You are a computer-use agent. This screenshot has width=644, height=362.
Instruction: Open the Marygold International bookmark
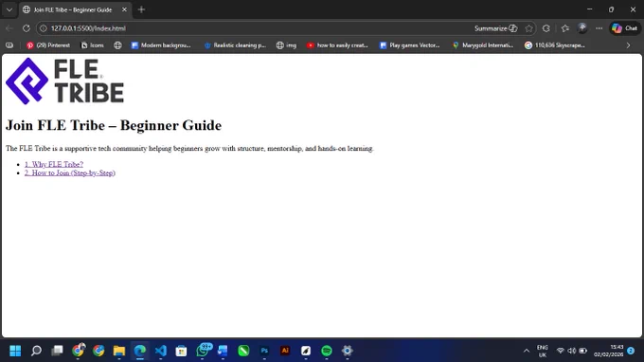pyautogui.click(x=483, y=45)
